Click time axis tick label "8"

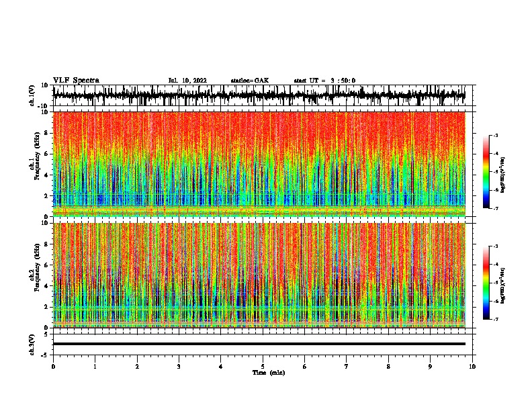388,367
